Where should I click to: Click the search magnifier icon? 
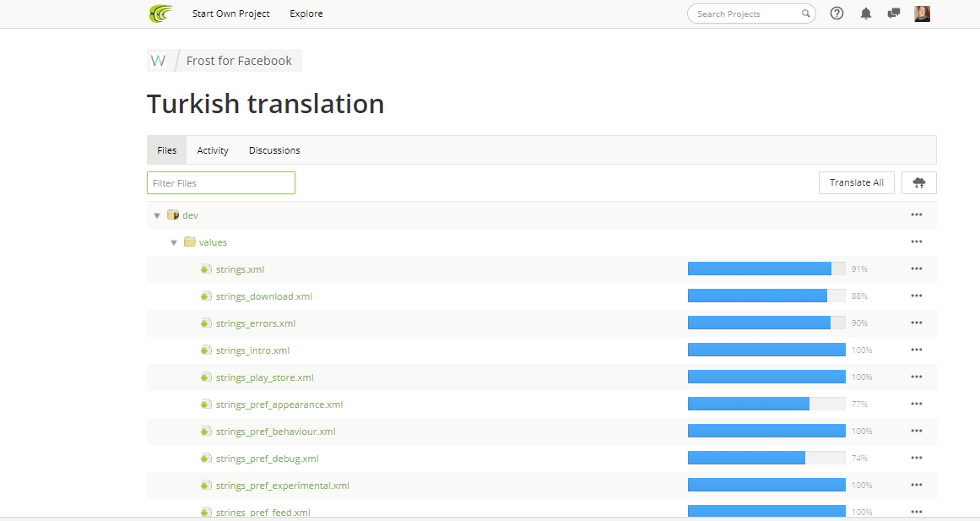point(805,14)
